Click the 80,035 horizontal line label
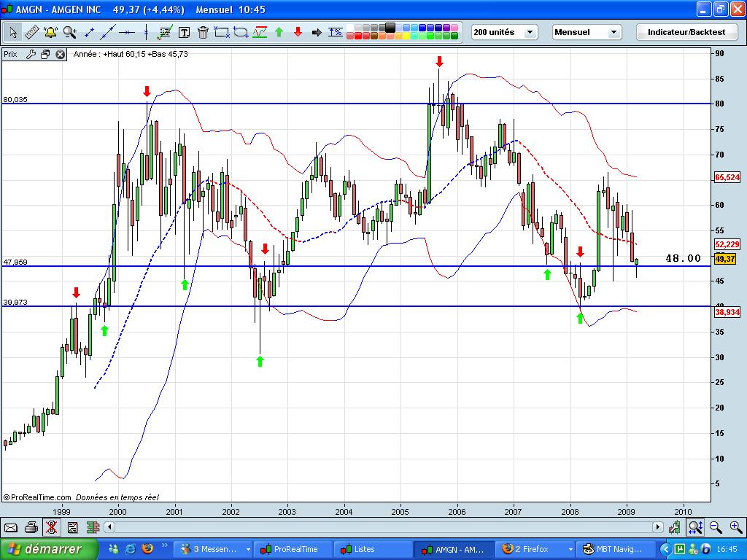Screen dimensions: 747x560 coord(15,99)
